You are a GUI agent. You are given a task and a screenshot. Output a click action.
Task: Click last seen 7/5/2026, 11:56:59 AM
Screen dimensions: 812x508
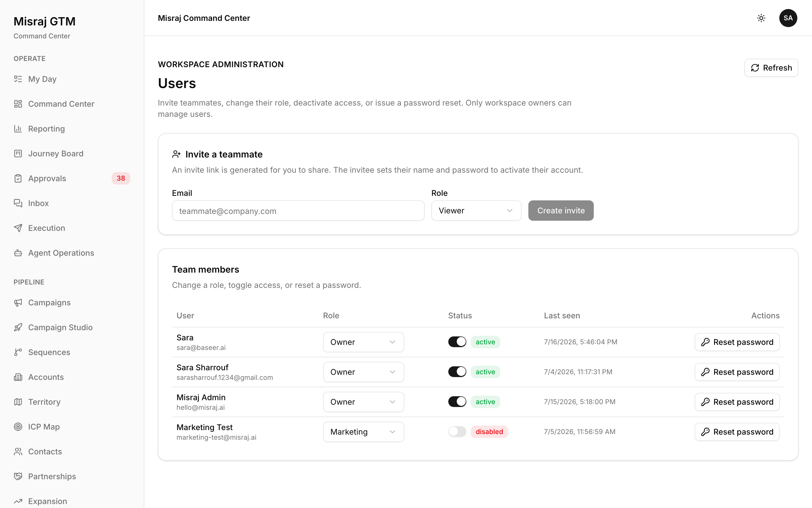tap(579, 432)
